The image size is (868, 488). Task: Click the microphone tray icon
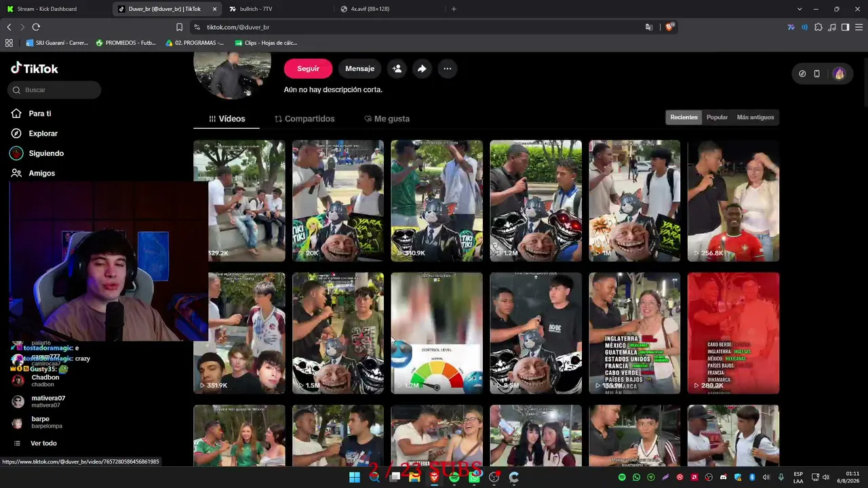[781, 477]
